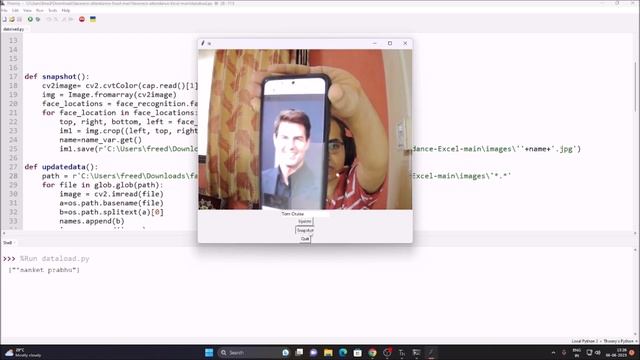Click the 'sanket prabhu' shell output line
The image size is (640, 360).
44,270
